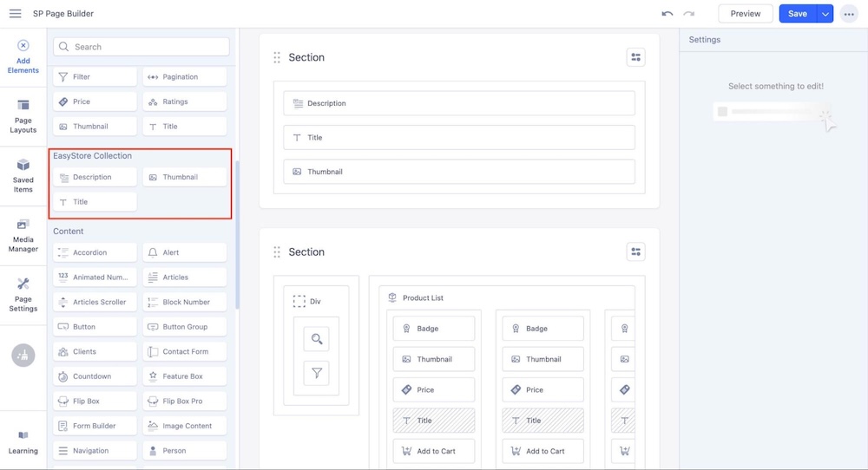Screen dimensions: 868x470
Task: Select Badge in first product column
Action: [x=433, y=329]
